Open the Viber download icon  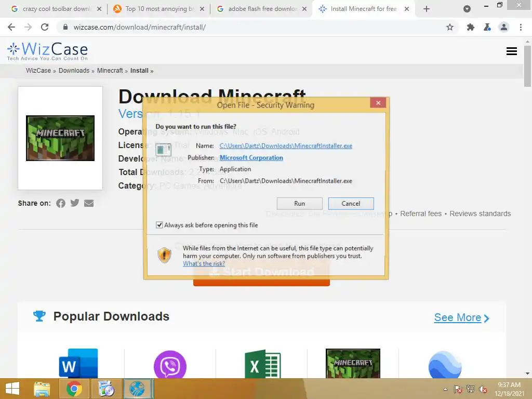pos(170,364)
